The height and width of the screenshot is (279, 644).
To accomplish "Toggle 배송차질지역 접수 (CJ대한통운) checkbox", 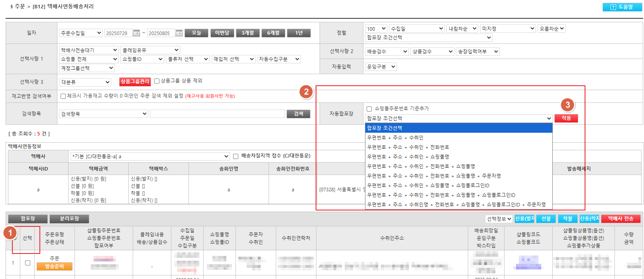I will (x=236, y=156).
